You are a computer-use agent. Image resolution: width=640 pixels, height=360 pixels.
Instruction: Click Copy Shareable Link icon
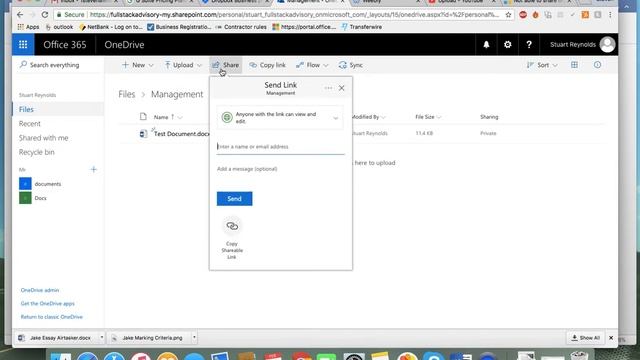[x=232, y=226]
